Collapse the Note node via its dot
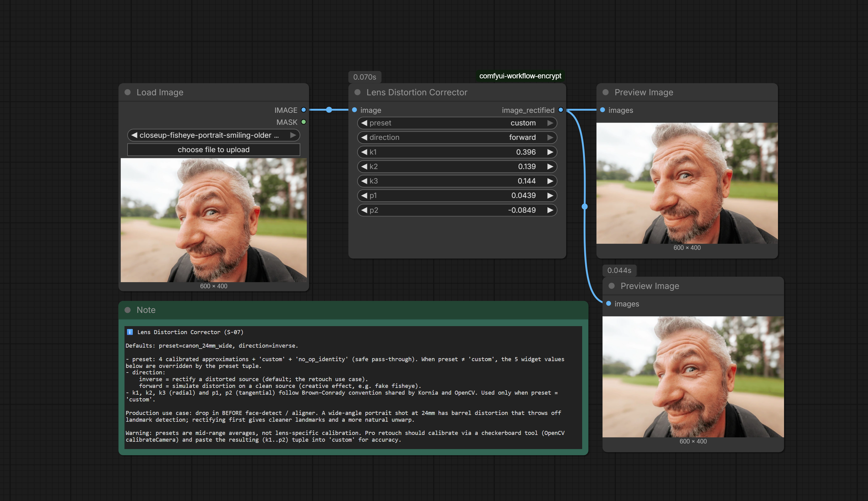The image size is (868, 501). [128, 310]
